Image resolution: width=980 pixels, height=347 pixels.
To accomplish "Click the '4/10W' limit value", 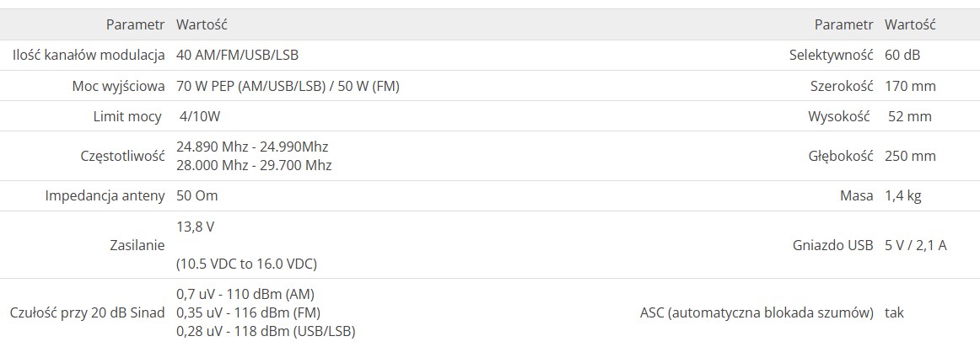I will click(x=199, y=117).
